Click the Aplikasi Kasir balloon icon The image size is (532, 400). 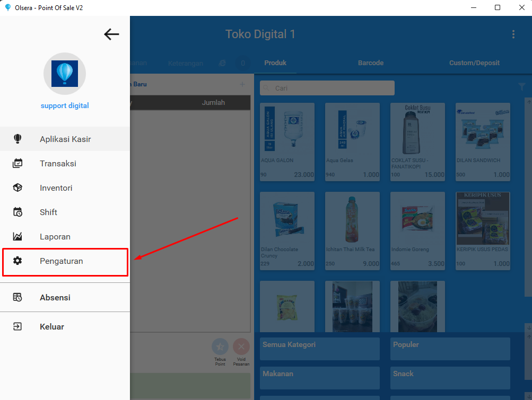18,139
